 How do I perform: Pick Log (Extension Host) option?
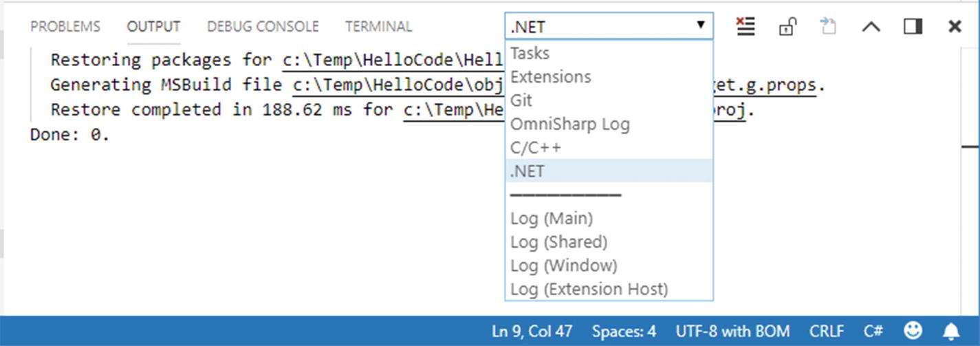click(x=589, y=289)
